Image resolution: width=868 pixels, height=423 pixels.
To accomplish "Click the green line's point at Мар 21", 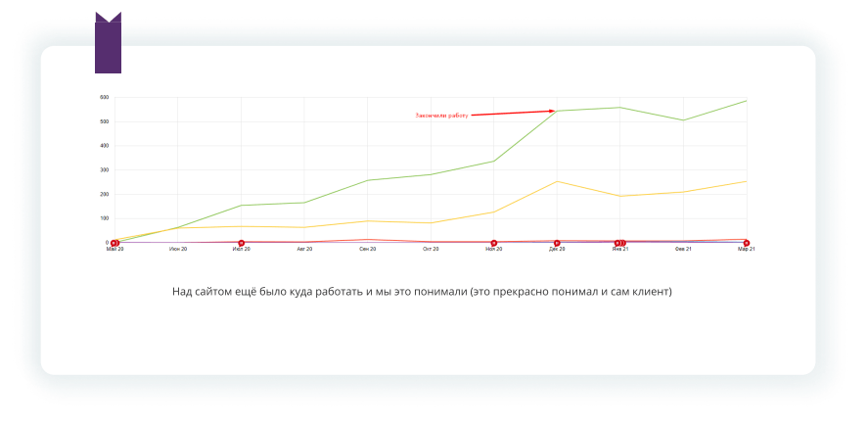I will click(x=746, y=101).
